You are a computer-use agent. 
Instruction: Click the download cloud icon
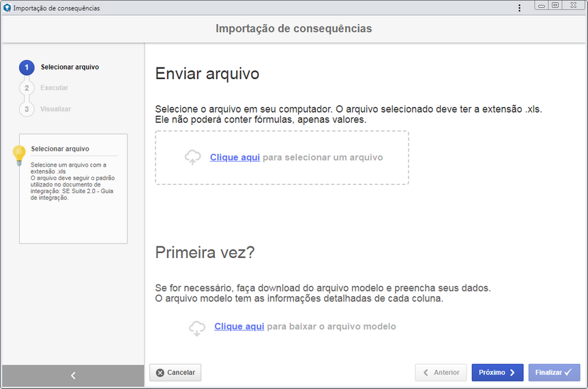tap(197, 328)
